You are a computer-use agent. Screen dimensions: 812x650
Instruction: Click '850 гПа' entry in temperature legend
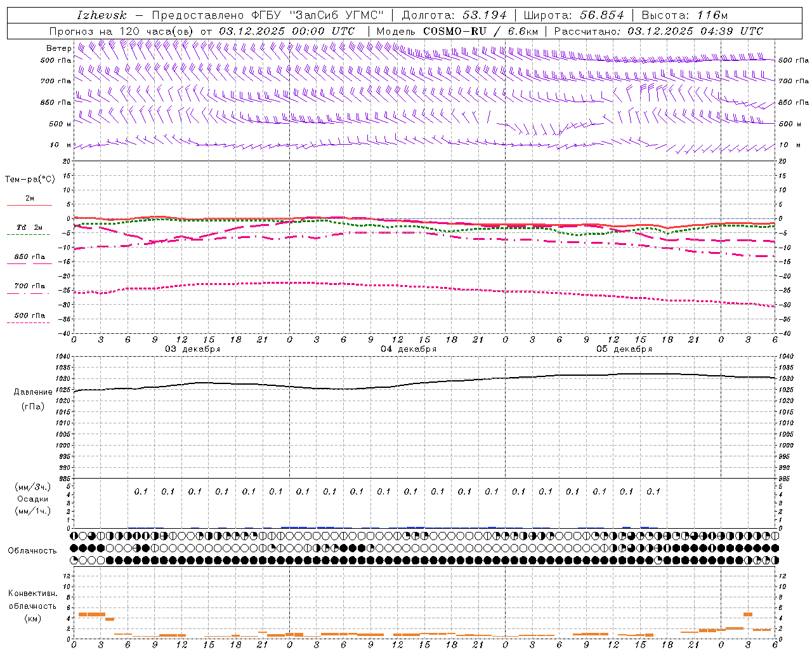click(x=30, y=257)
